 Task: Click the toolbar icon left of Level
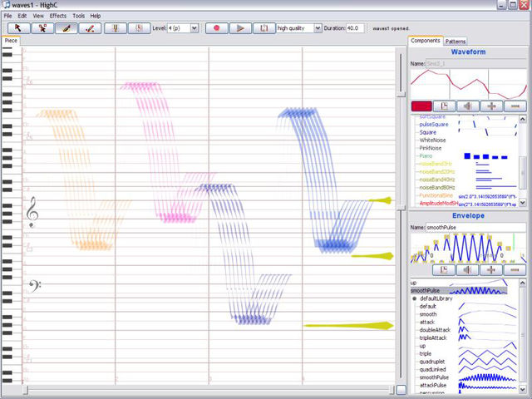pyautogui.click(x=139, y=28)
